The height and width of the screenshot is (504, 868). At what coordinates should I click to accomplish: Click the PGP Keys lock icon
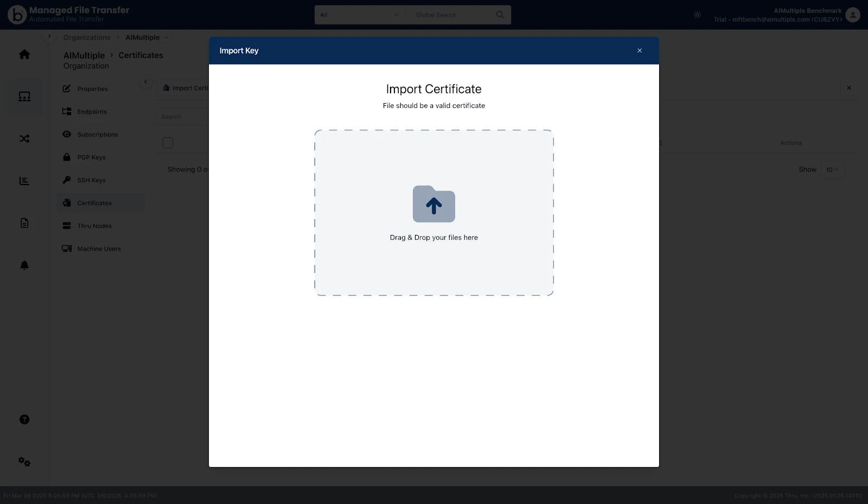[67, 157]
